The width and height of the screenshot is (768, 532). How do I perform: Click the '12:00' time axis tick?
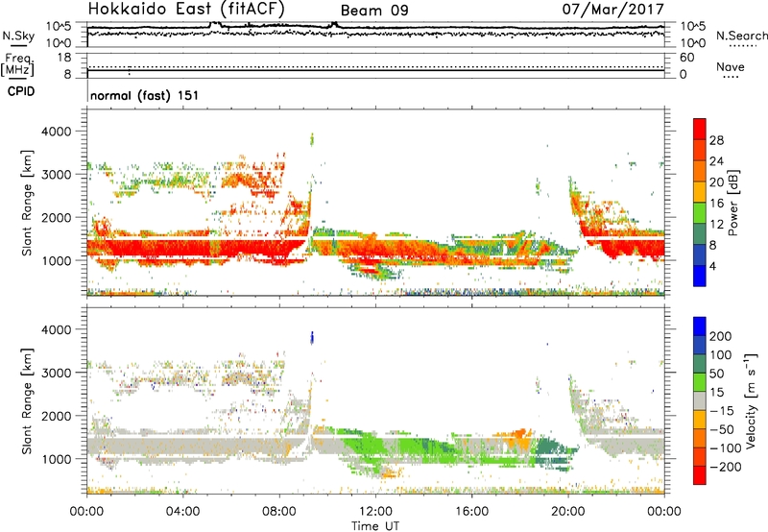coord(375,512)
